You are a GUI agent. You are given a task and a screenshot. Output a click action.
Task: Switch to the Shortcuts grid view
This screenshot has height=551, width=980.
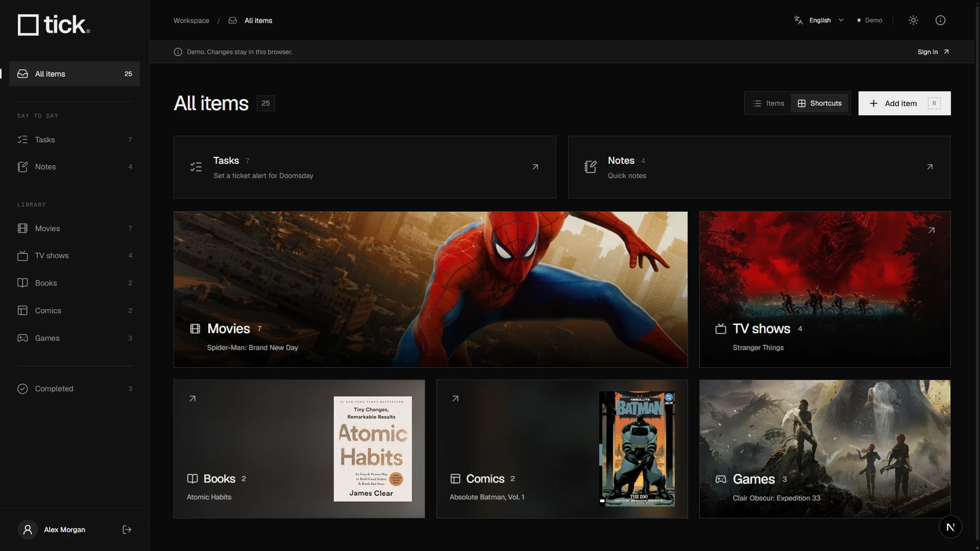point(820,103)
